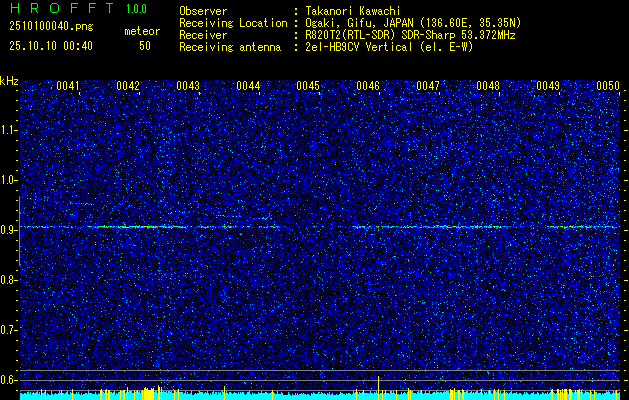Click the meteor count value 50
Image resolution: width=629 pixels, height=400 pixels.
point(145,46)
